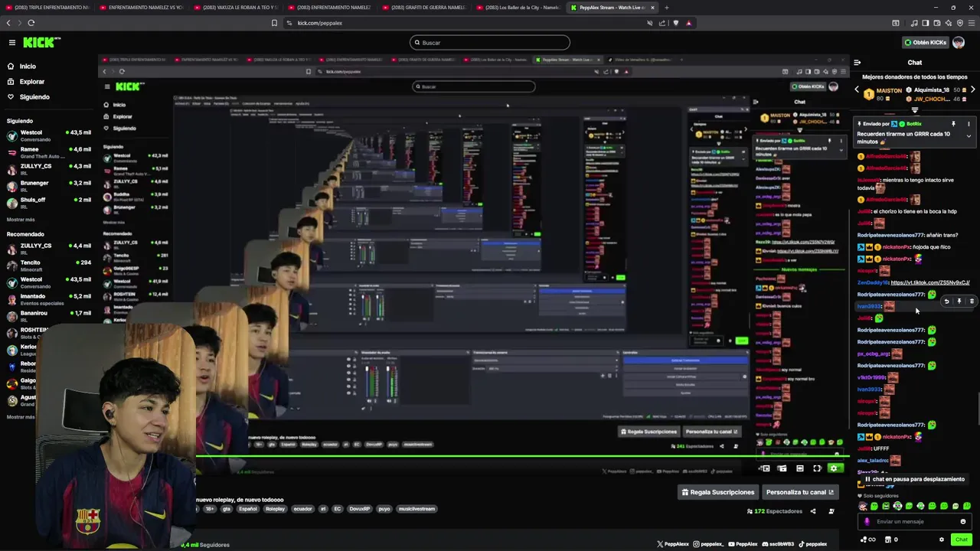The height and width of the screenshot is (551, 980).
Task: Open peppalex TikTok link
Action: (x=812, y=544)
